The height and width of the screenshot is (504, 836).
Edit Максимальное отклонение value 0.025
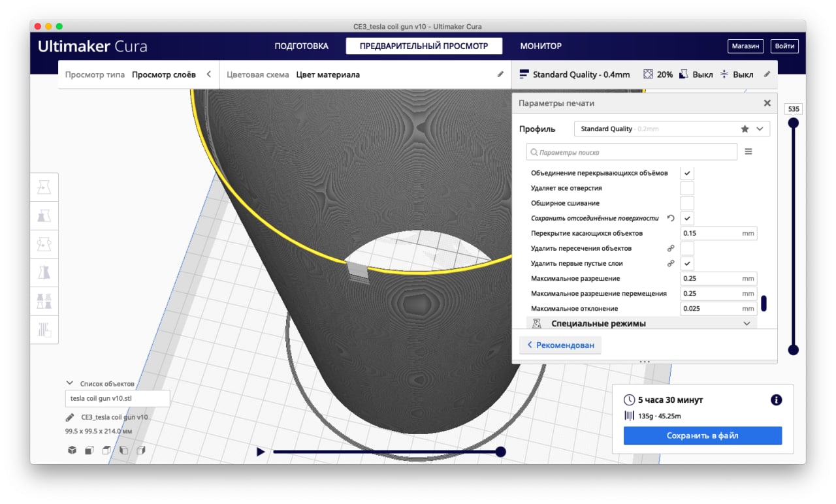point(718,308)
